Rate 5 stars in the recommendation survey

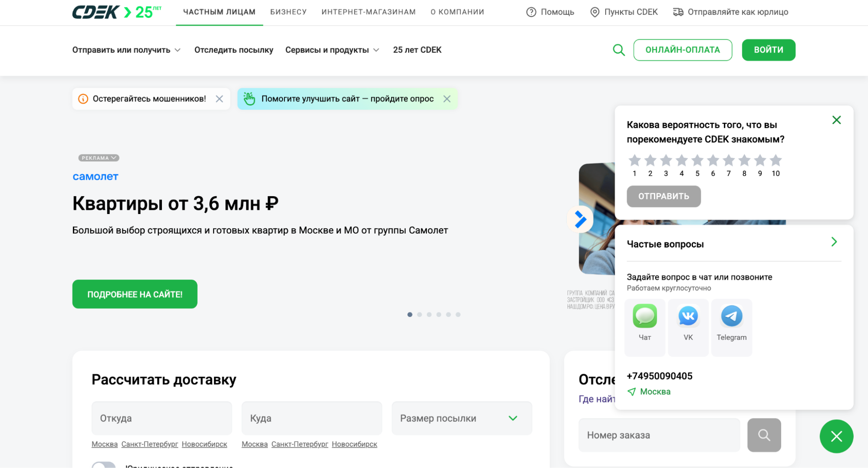(x=697, y=161)
